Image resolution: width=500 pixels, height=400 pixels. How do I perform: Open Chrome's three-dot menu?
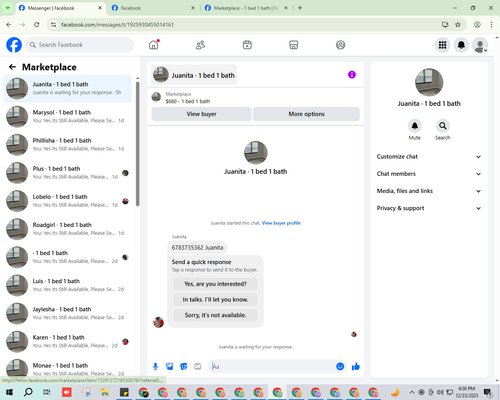pos(491,24)
